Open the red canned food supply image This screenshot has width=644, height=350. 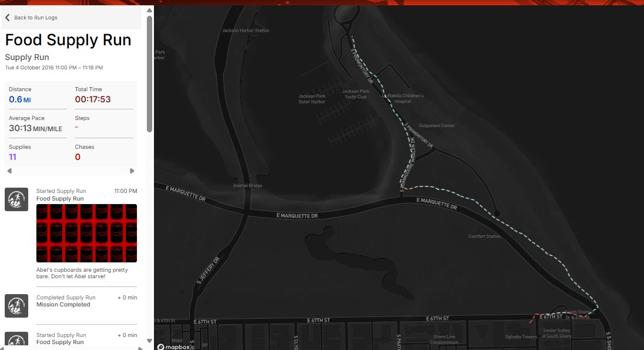click(86, 233)
